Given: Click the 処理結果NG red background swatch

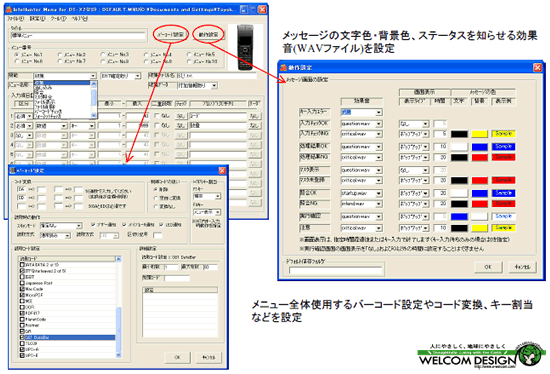Looking at the screenshot, I should point(479,158).
